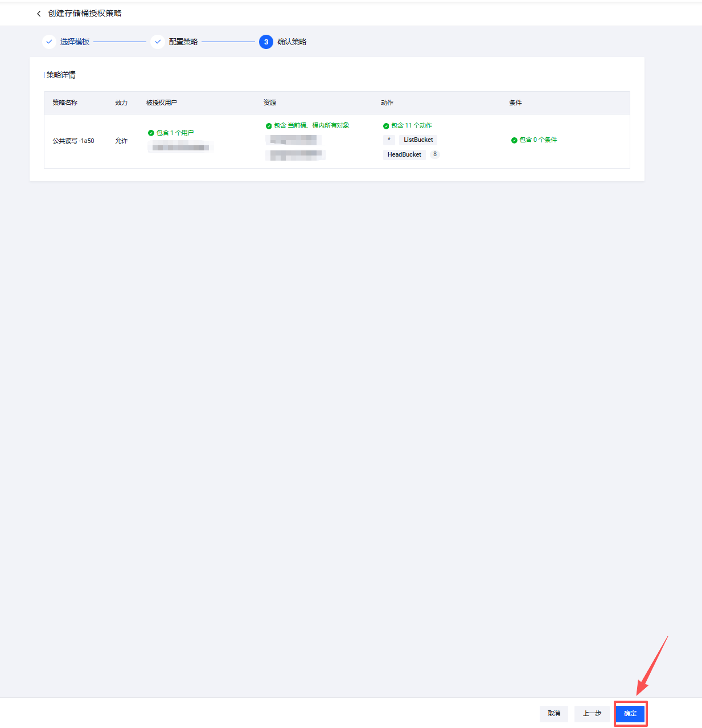Click the ListBucket action tag
702x728 pixels.
(x=418, y=140)
